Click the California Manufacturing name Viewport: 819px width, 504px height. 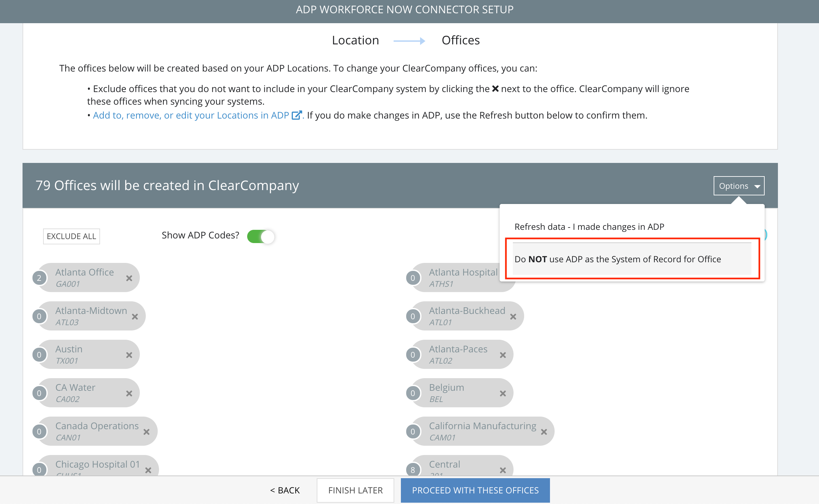[x=482, y=426]
